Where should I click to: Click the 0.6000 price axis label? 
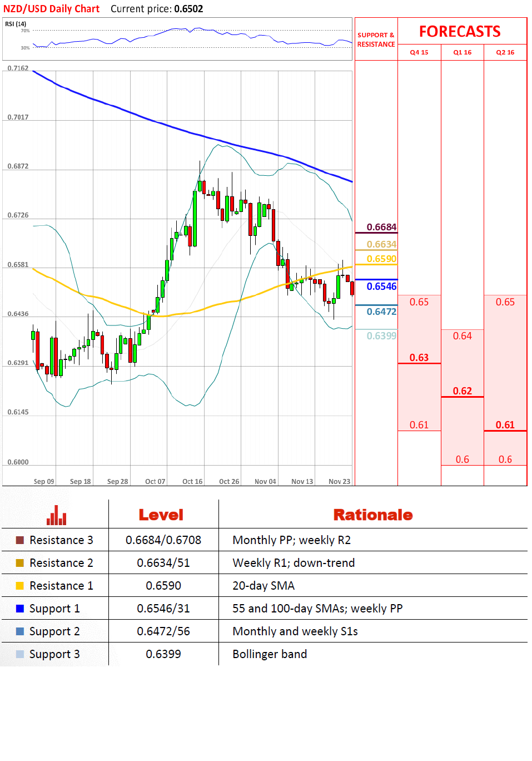[x=18, y=462]
